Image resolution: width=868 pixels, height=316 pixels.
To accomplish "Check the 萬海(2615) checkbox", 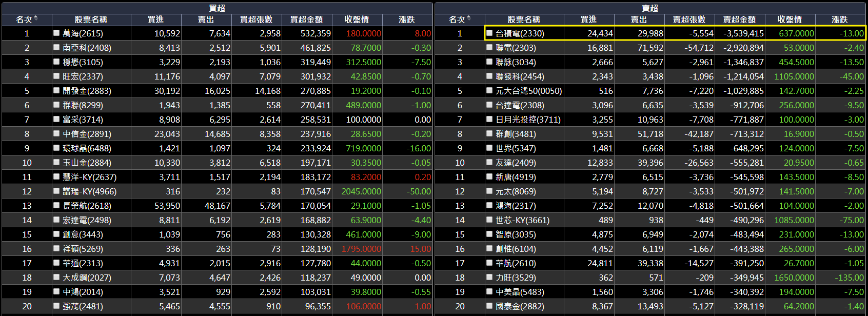I will 56,33.
